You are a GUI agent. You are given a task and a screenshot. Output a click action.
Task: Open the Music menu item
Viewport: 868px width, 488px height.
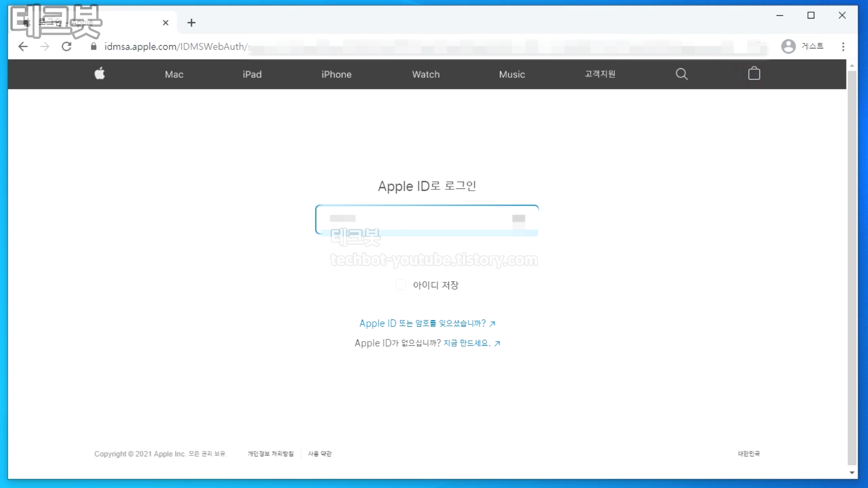coord(512,75)
